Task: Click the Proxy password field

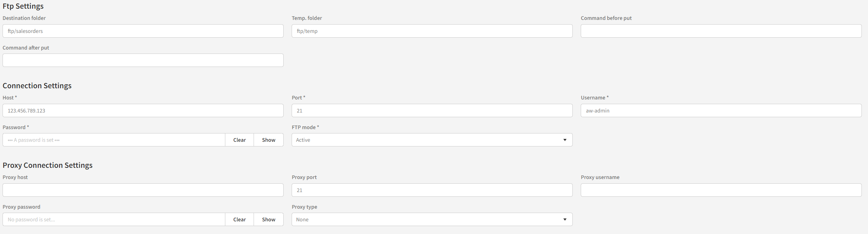Action: click(114, 220)
